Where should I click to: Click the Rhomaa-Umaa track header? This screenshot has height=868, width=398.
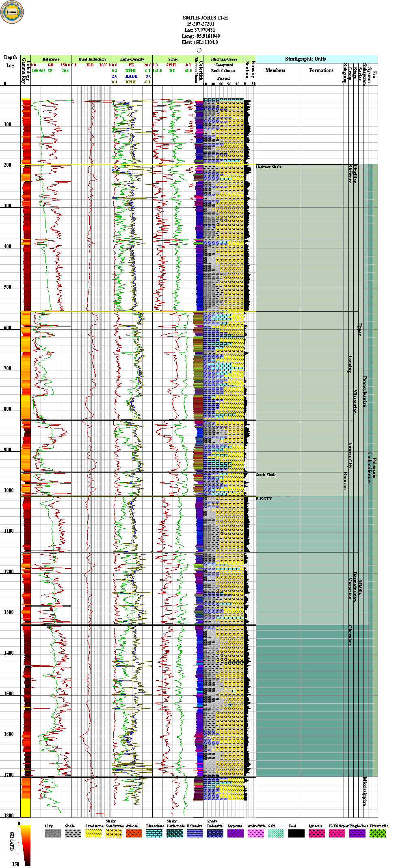click(x=224, y=59)
